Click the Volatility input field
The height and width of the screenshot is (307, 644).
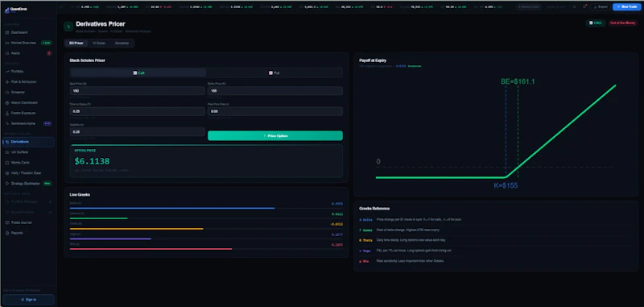coord(137,132)
